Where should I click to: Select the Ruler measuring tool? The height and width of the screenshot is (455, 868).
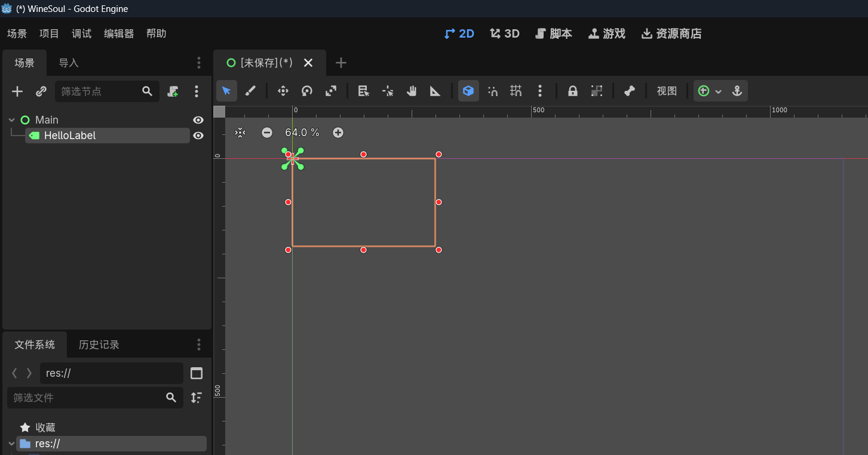[x=435, y=91]
